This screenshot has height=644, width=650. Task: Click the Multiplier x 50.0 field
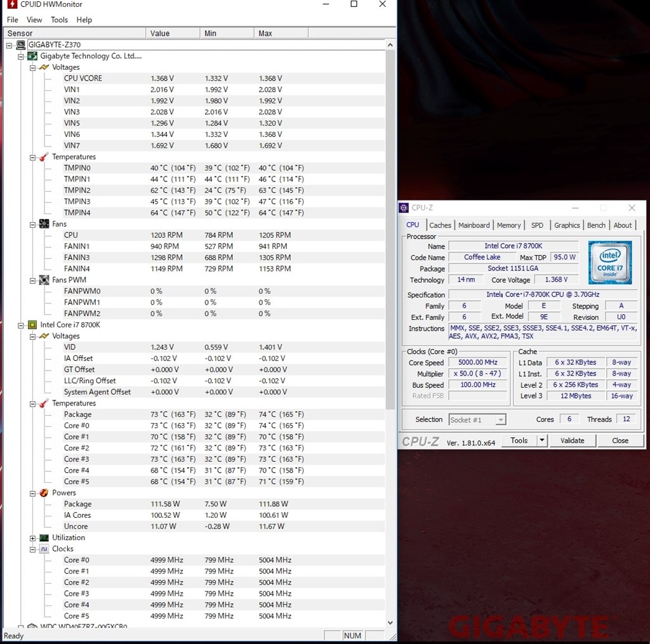(x=477, y=373)
